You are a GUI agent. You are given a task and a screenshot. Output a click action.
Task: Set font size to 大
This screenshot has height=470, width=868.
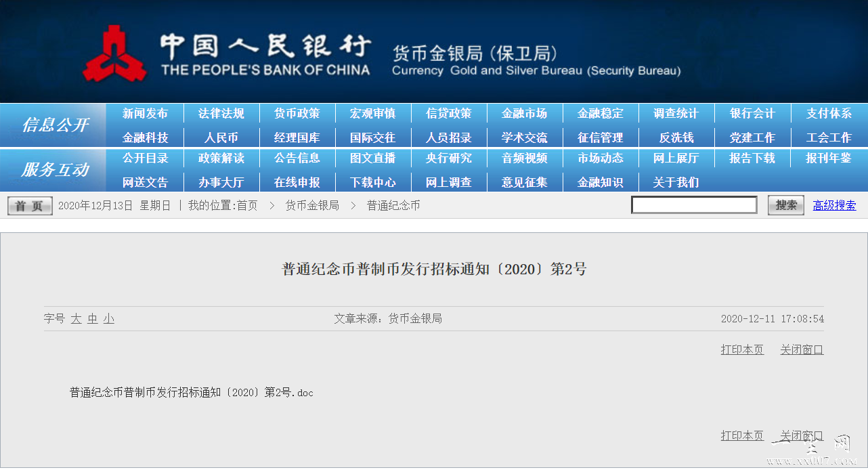[76, 319]
